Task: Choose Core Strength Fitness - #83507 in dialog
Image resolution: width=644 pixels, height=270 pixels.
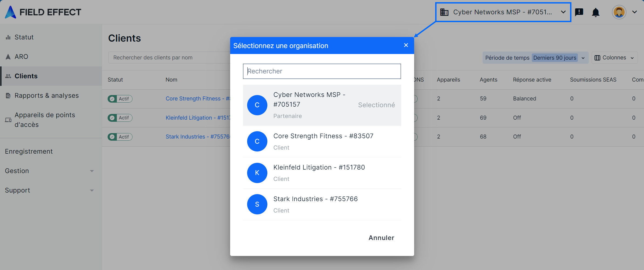Action: 322,141
